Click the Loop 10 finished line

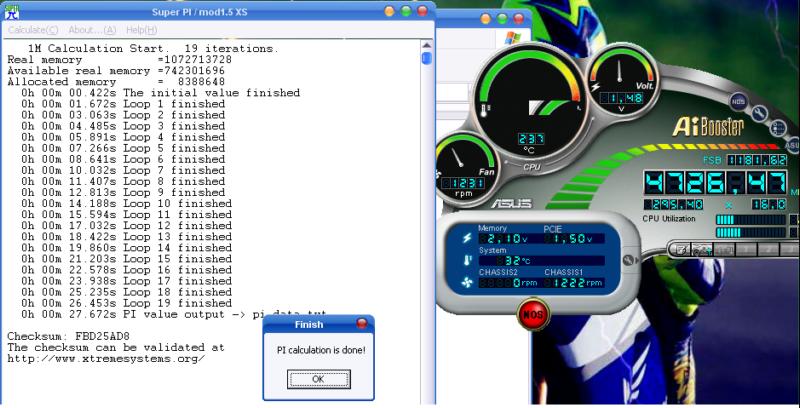point(126,203)
